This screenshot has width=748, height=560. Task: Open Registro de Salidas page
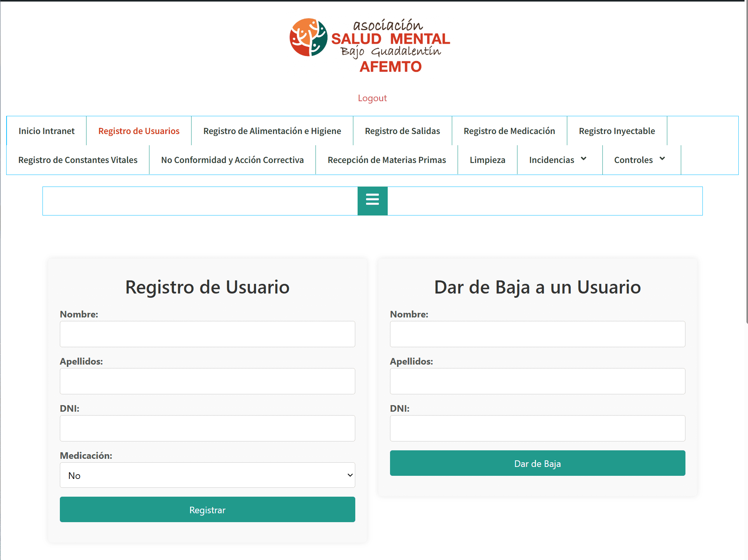(402, 131)
